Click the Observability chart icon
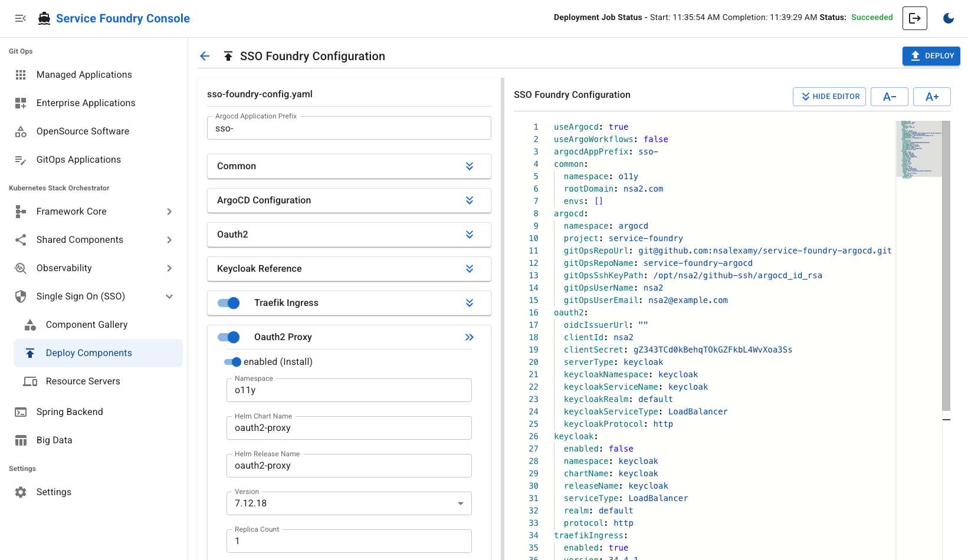The height and width of the screenshot is (560, 968). coord(21,268)
